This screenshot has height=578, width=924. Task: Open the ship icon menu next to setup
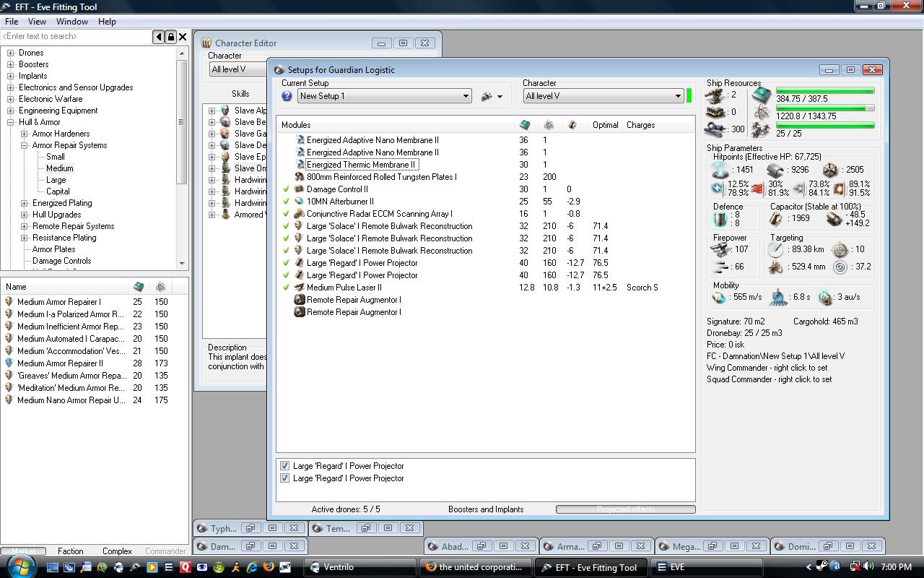tap(492, 96)
